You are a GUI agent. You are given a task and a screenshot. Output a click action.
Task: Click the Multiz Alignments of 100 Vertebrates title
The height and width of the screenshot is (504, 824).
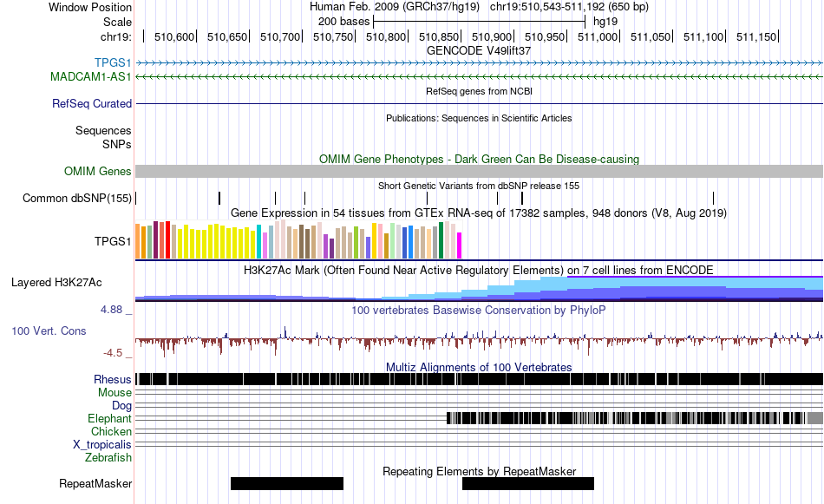click(479, 367)
